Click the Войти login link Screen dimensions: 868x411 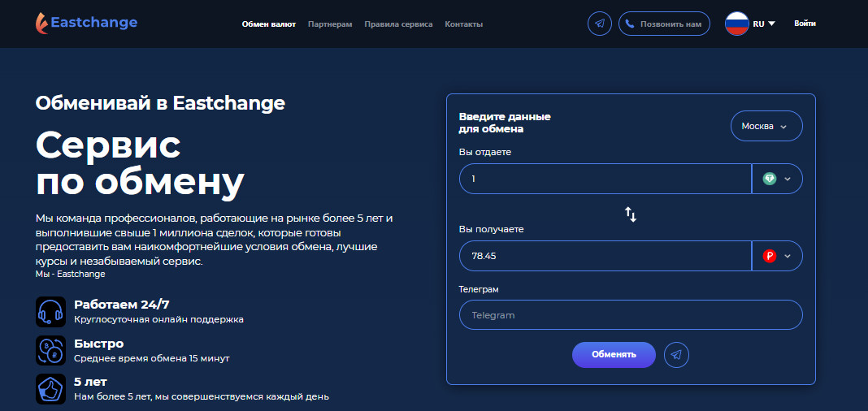click(x=805, y=24)
